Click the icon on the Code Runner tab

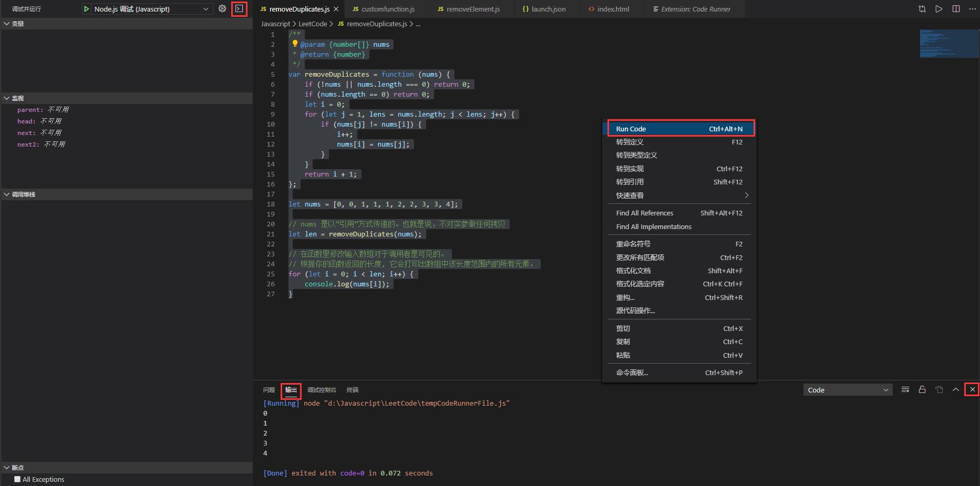[656, 9]
